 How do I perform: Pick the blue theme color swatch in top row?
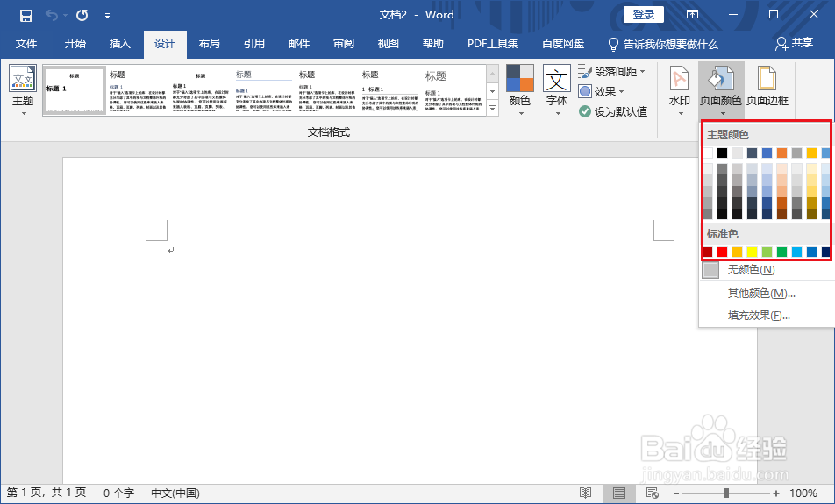click(x=767, y=153)
